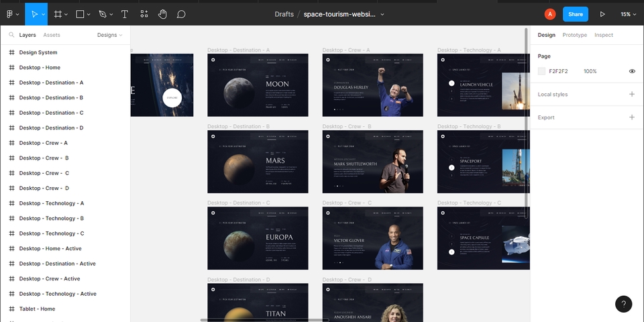Click the space-tourism-website file name

click(x=339, y=14)
